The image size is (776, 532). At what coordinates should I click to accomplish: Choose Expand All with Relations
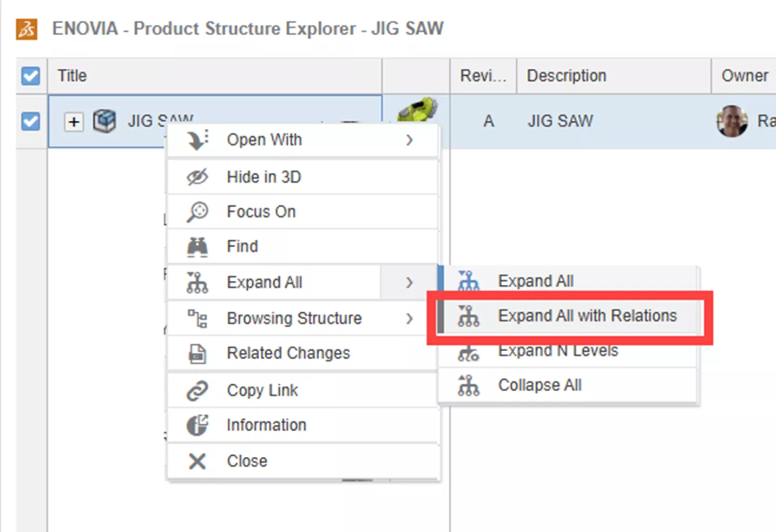coord(587,316)
